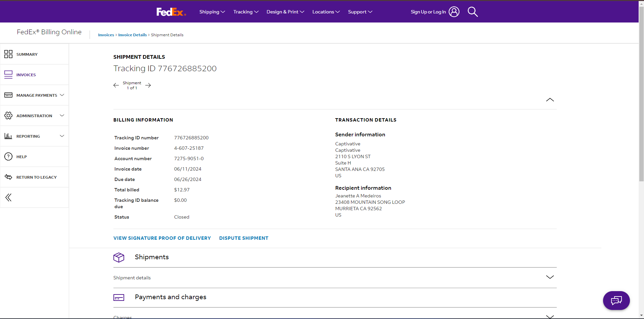Click the Payments and charges card icon
Viewport: 644px width, 319px height.
[x=119, y=298]
